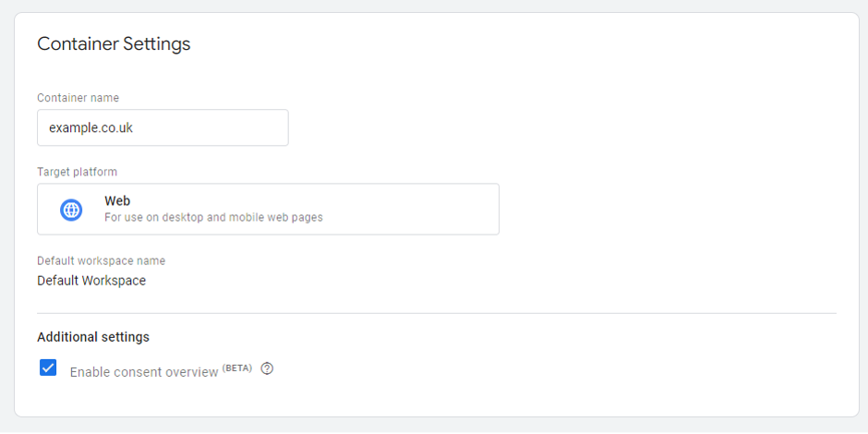Click the BETA superscript label

[237, 368]
